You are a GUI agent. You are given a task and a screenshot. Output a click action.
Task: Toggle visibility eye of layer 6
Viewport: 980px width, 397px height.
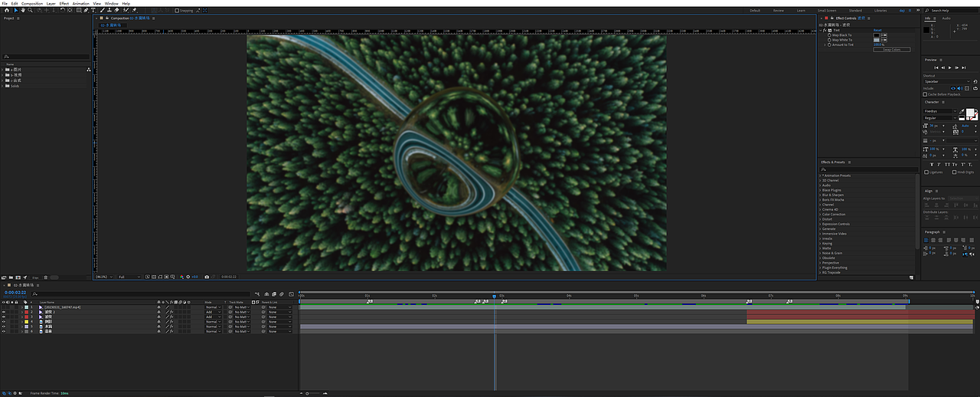click(x=4, y=332)
